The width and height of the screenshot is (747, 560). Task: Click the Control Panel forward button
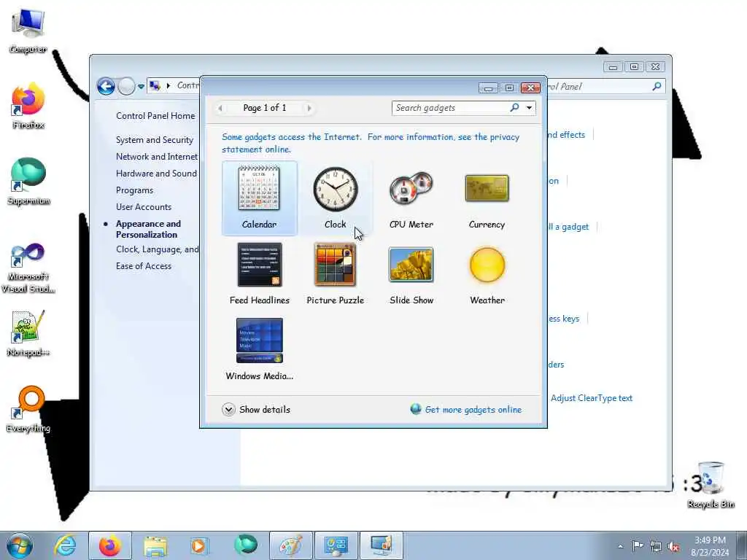click(126, 87)
